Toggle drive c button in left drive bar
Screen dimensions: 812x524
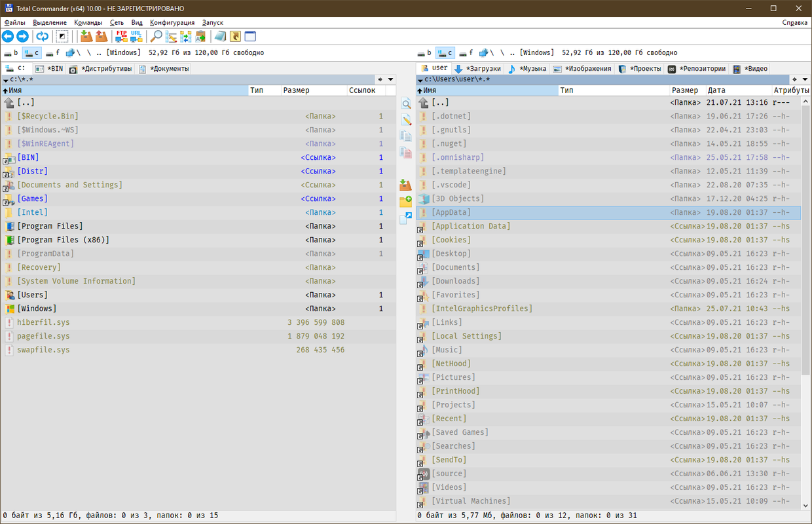(32, 53)
